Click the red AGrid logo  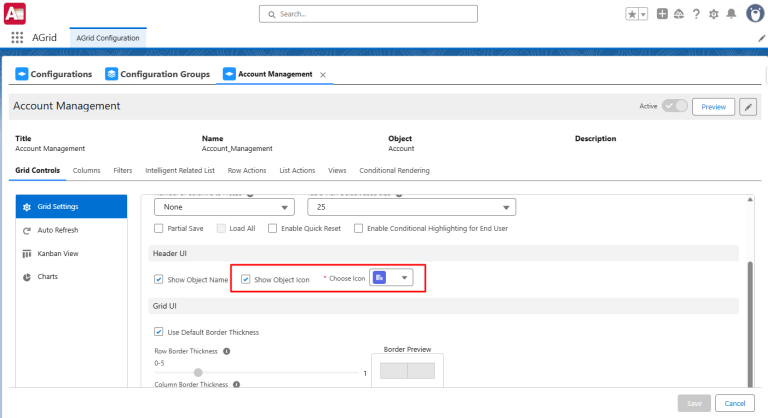pyautogui.click(x=15, y=14)
